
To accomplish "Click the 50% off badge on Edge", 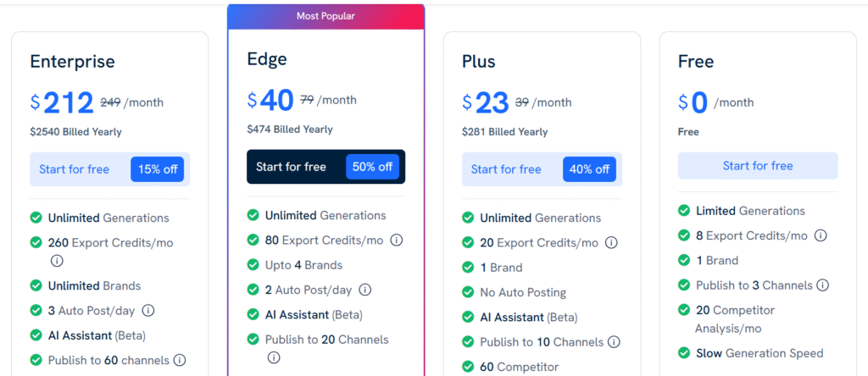I will tap(373, 167).
